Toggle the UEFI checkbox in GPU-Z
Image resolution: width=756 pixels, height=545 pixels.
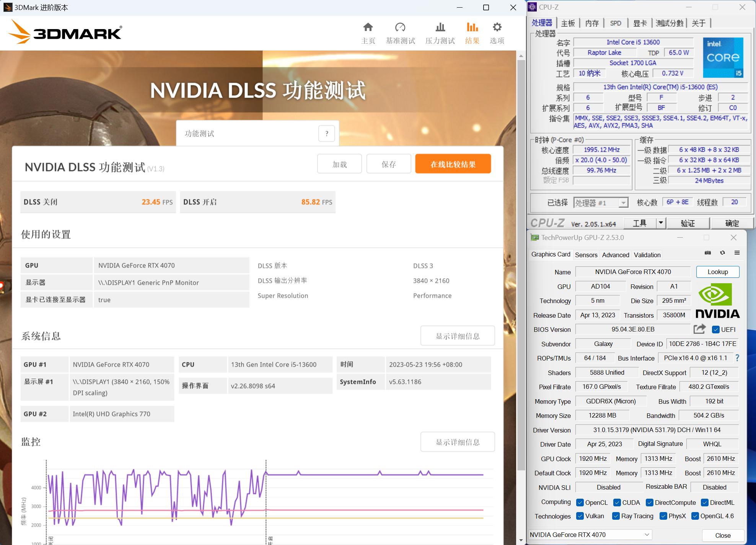pyautogui.click(x=716, y=329)
